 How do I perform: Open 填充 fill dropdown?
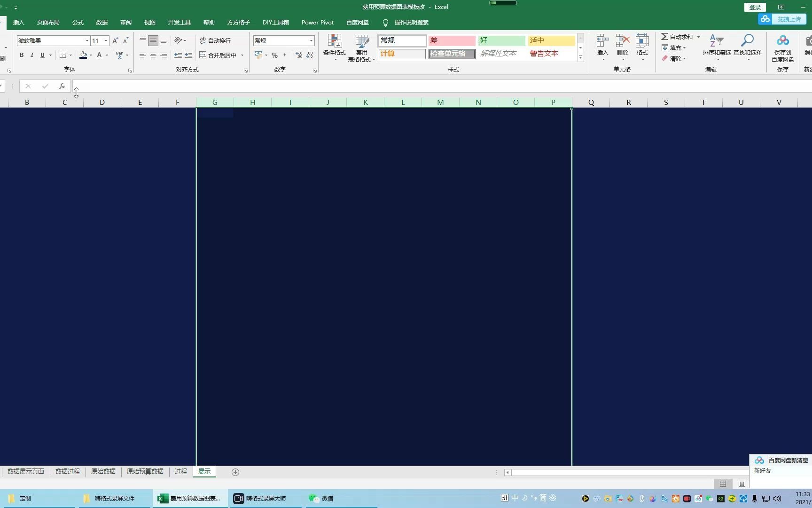(673, 48)
